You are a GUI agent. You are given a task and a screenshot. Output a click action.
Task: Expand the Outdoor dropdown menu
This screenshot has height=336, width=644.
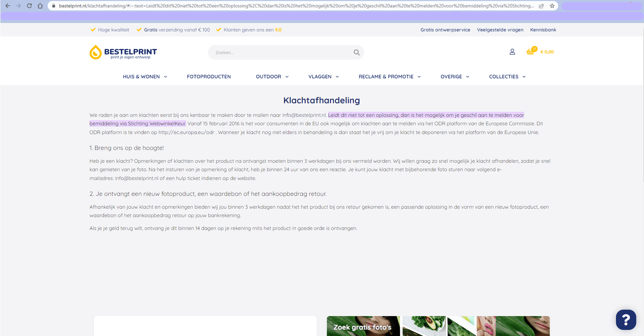coord(272,77)
